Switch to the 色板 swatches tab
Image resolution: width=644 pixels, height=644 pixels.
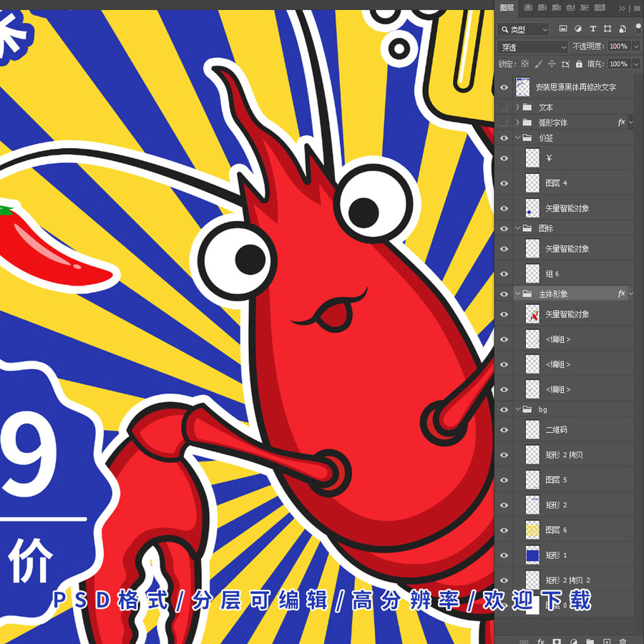[570, 8]
